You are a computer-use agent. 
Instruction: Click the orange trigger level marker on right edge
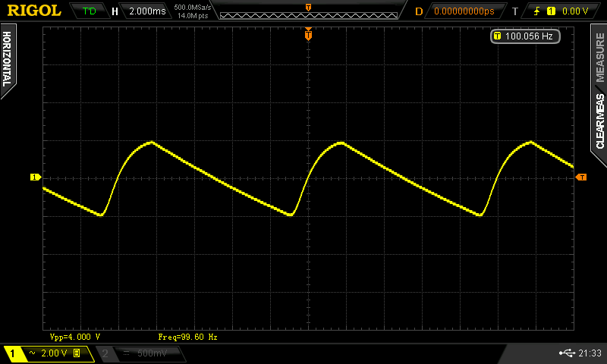tap(581, 177)
